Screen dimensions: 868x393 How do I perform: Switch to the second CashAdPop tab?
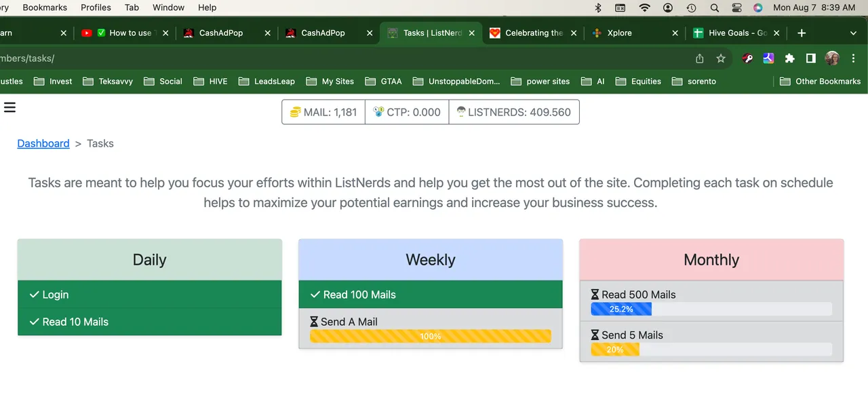[x=328, y=33]
